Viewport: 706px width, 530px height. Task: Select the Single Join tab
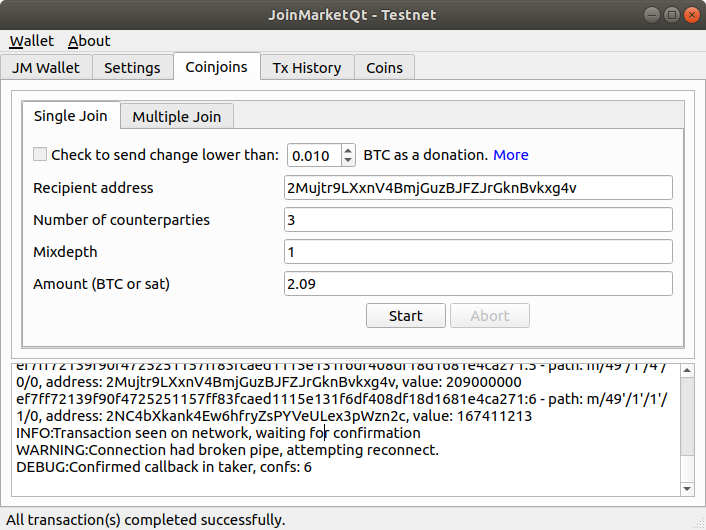coord(71,116)
